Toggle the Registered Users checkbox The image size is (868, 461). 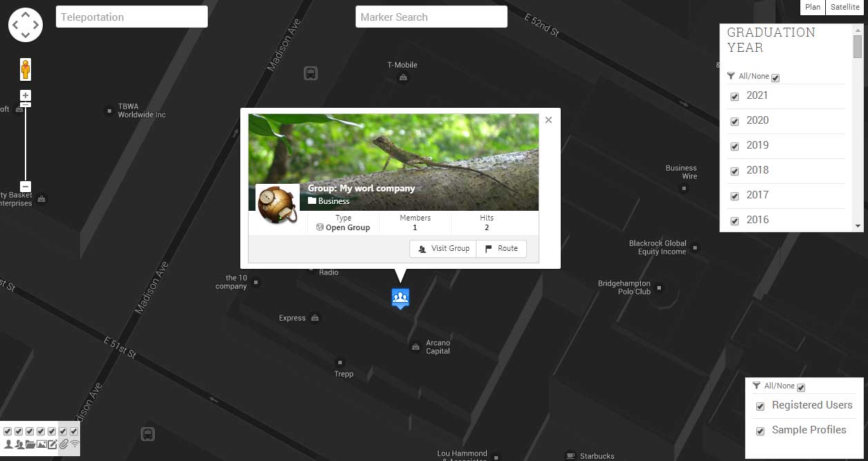click(x=760, y=406)
